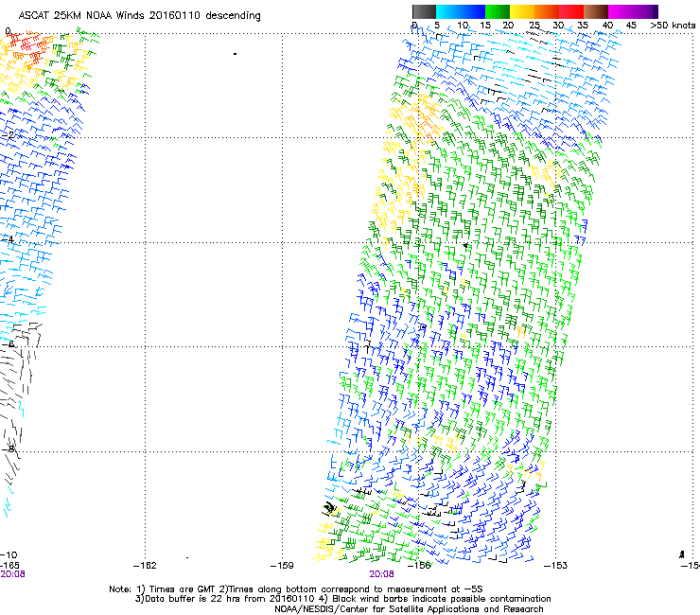
Task: Select the '-159' longitude axis label
Action: click(282, 566)
